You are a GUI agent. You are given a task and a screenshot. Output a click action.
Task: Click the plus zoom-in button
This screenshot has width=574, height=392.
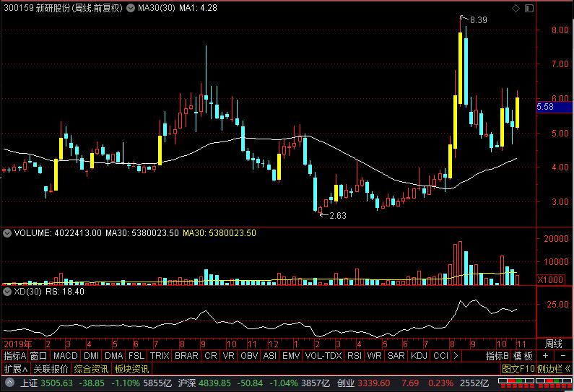tap(545, 356)
